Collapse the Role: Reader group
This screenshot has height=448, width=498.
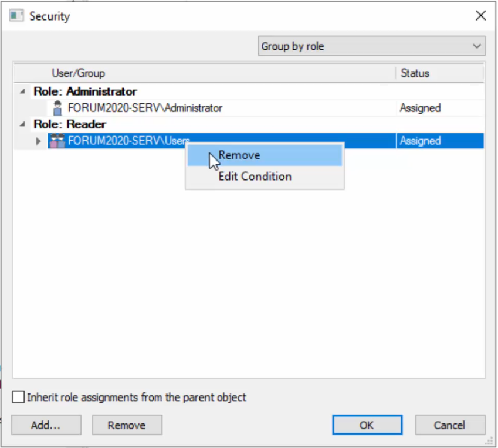22,124
